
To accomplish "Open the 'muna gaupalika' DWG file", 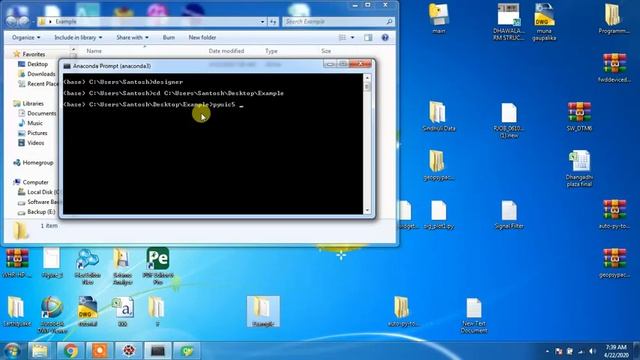I will 544,22.
